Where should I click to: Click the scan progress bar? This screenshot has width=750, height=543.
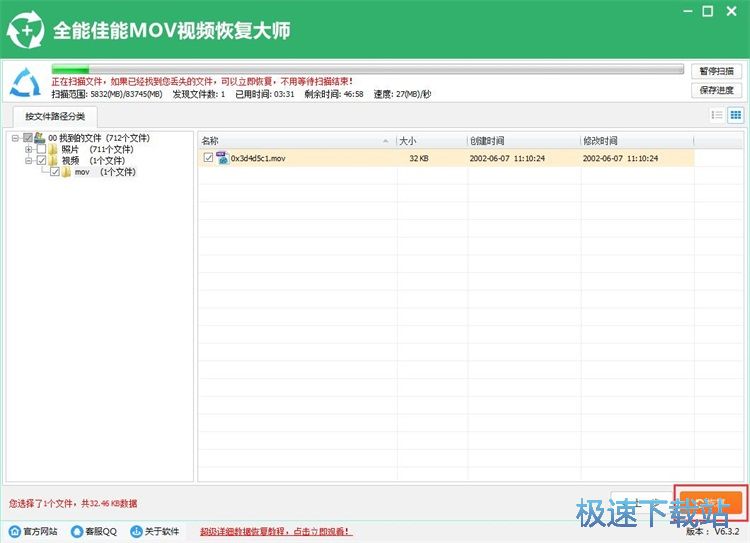(x=368, y=69)
